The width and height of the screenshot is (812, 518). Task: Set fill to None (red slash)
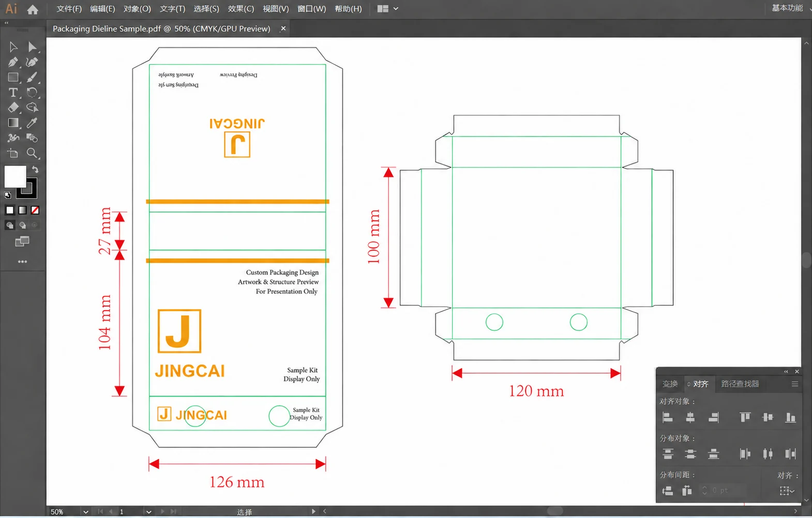[35, 210]
